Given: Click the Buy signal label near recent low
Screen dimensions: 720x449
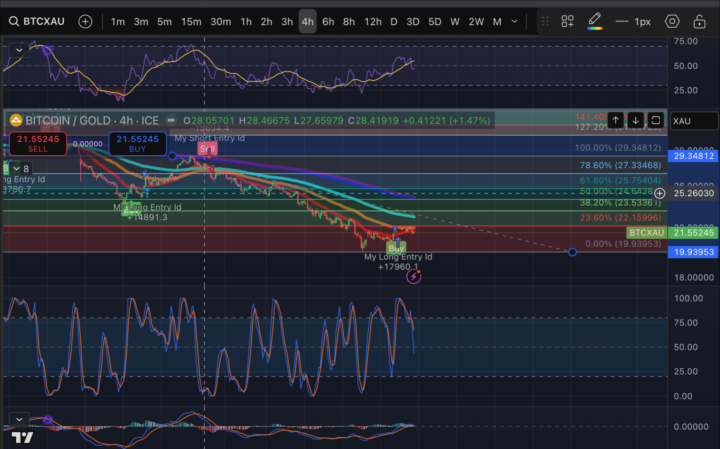Looking at the screenshot, I should click(x=396, y=248).
